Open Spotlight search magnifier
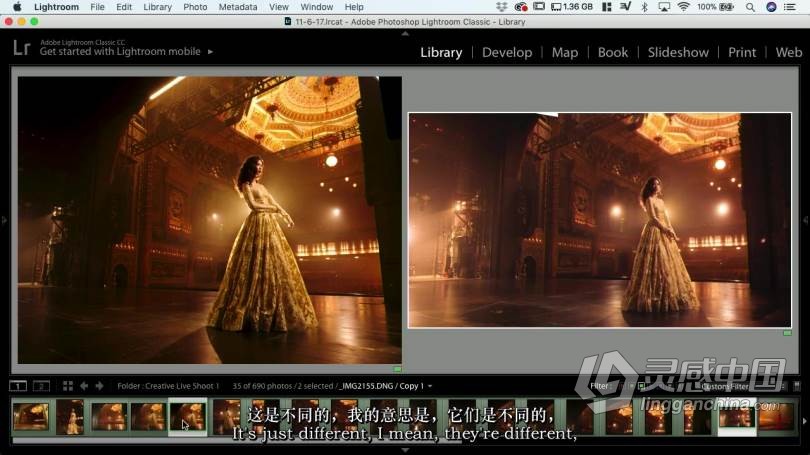Viewport: 810px width, 455px height. [x=750, y=7]
